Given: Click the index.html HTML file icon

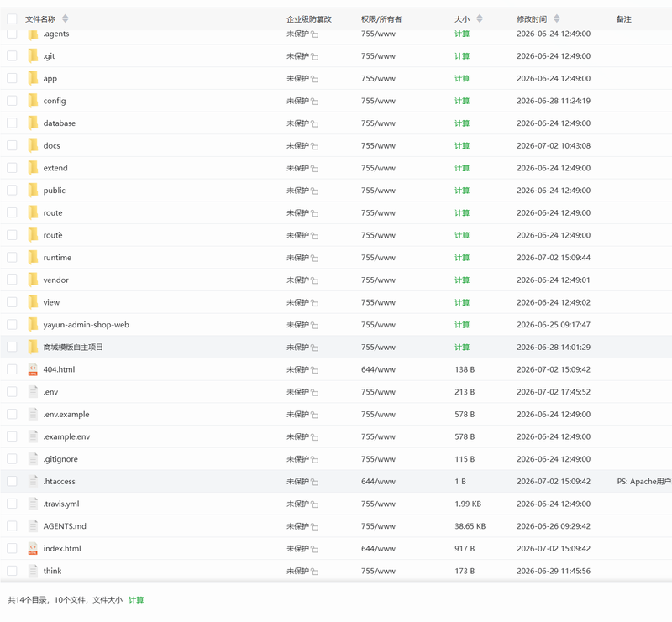Looking at the screenshot, I should 33,548.
